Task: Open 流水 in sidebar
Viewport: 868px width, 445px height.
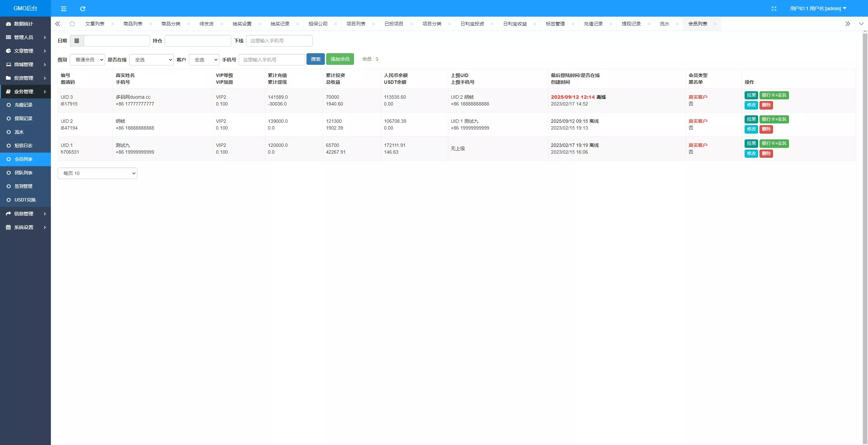Action: (25, 132)
